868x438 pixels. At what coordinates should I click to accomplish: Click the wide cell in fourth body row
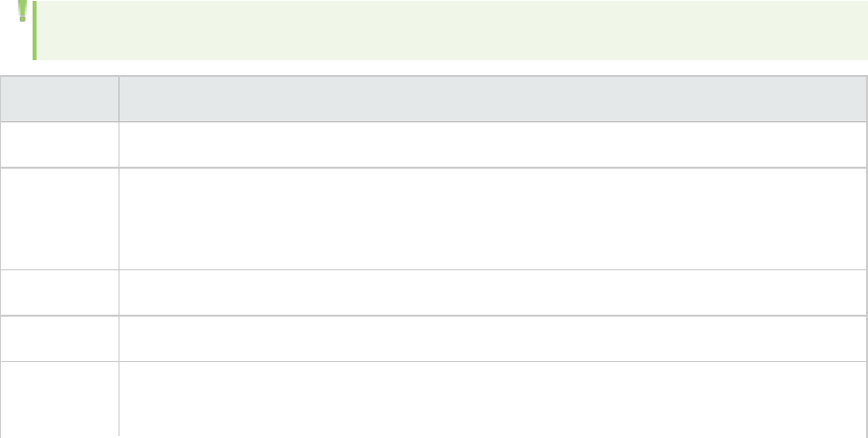(493, 338)
